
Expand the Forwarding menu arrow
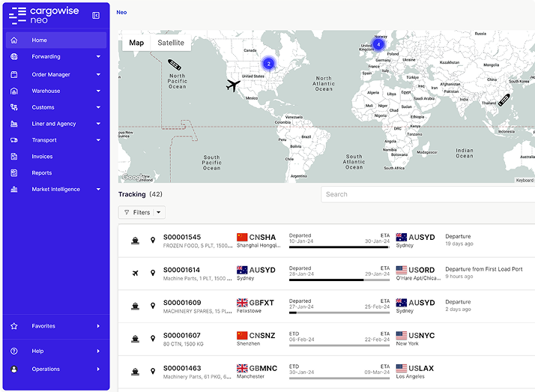tap(98, 57)
